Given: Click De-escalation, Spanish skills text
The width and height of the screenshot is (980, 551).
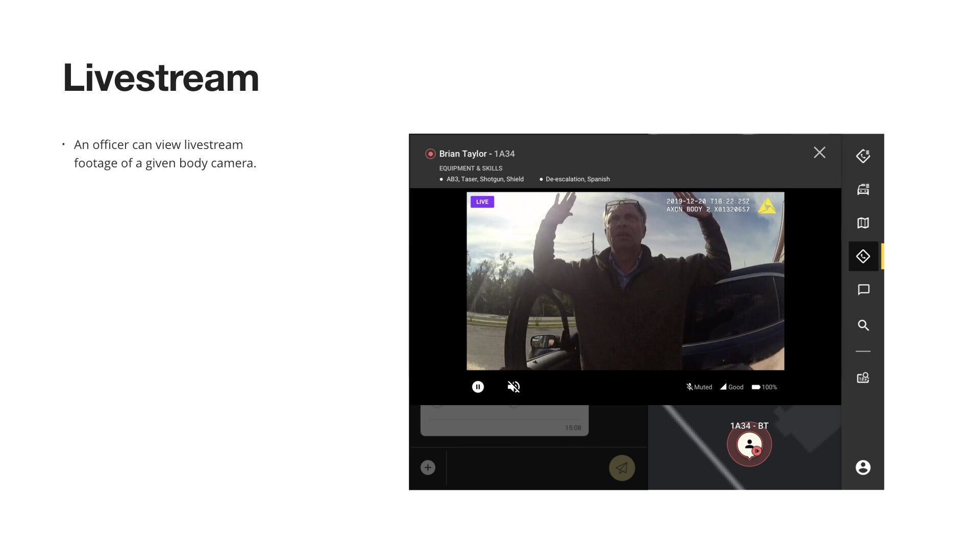Looking at the screenshot, I should point(578,179).
